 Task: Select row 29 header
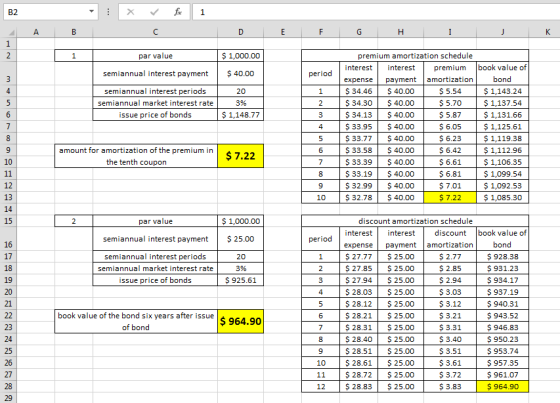click(8, 398)
